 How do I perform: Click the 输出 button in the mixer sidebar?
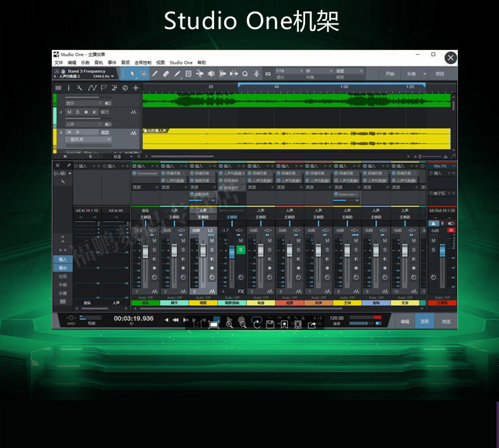pyautogui.click(x=63, y=268)
